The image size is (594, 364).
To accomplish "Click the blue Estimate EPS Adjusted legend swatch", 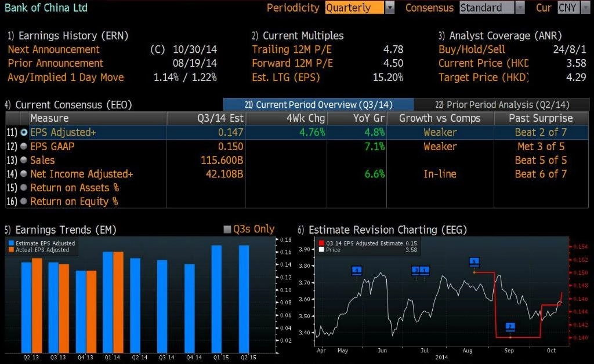I will (x=11, y=243).
